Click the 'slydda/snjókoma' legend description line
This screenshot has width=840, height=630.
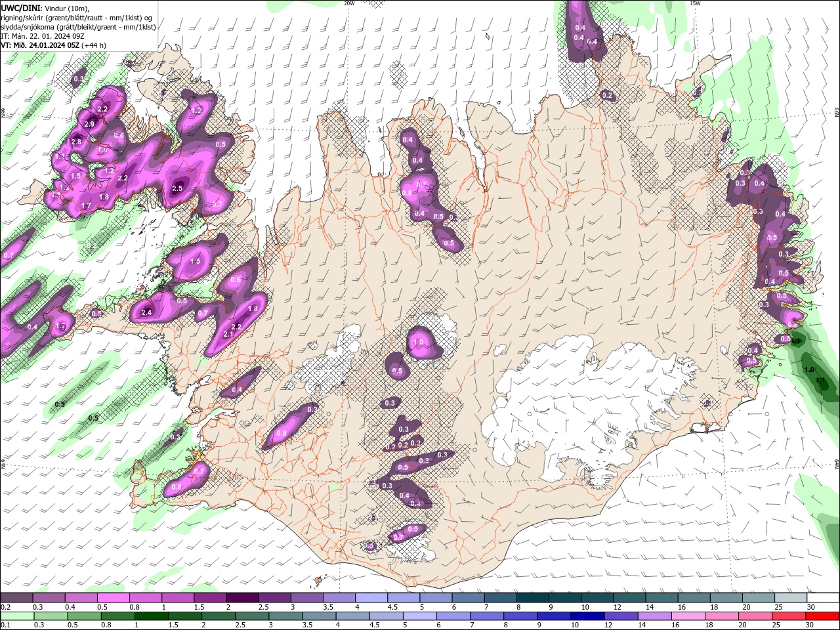click(77, 27)
